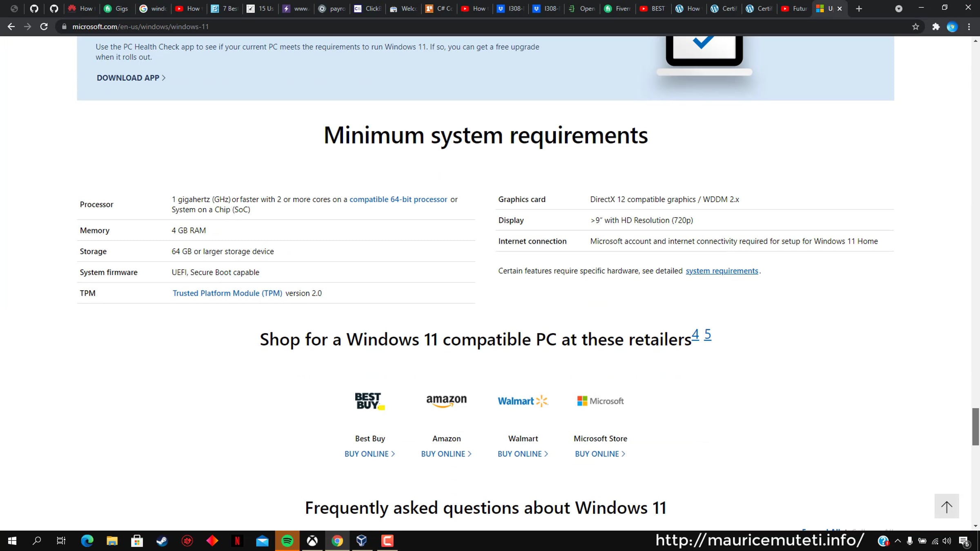Click the Walmart logo
Screen dimensions: 980x551
click(x=523, y=401)
